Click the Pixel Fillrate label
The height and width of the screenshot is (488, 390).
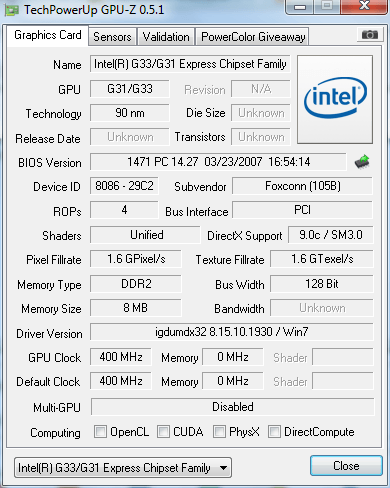[54, 260]
